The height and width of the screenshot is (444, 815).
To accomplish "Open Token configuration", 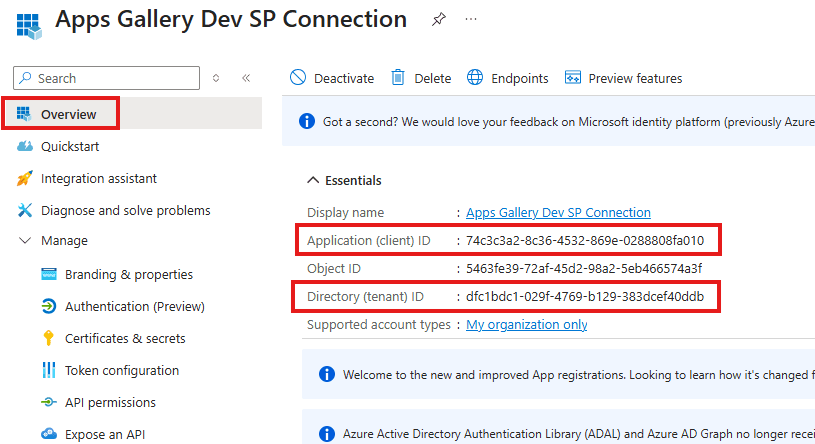I will 122,371.
